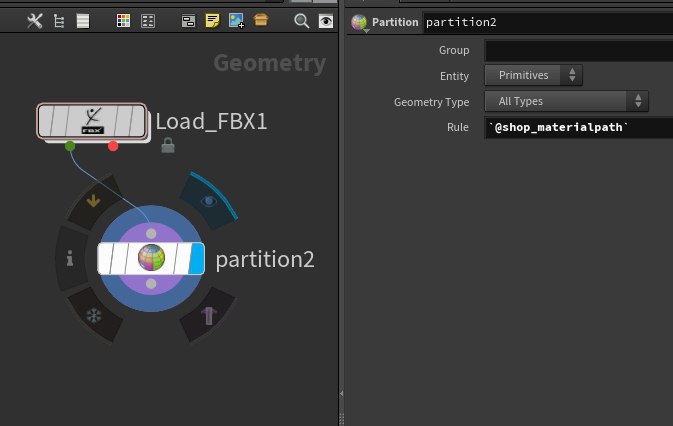The width and height of the screenshot is (673, 426).
Task: Add a background image icon
Action: pyautogui.click(x=236, y=21)
